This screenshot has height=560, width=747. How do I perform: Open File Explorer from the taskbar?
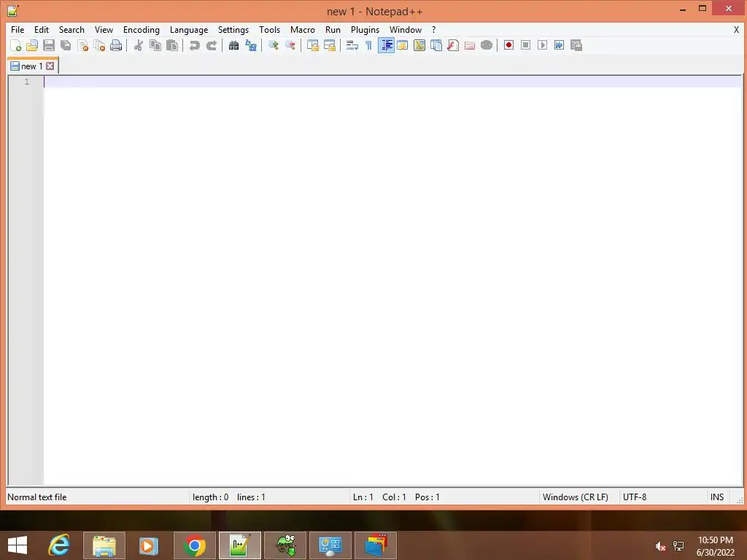pyautogui.click(x=104, y=545)
